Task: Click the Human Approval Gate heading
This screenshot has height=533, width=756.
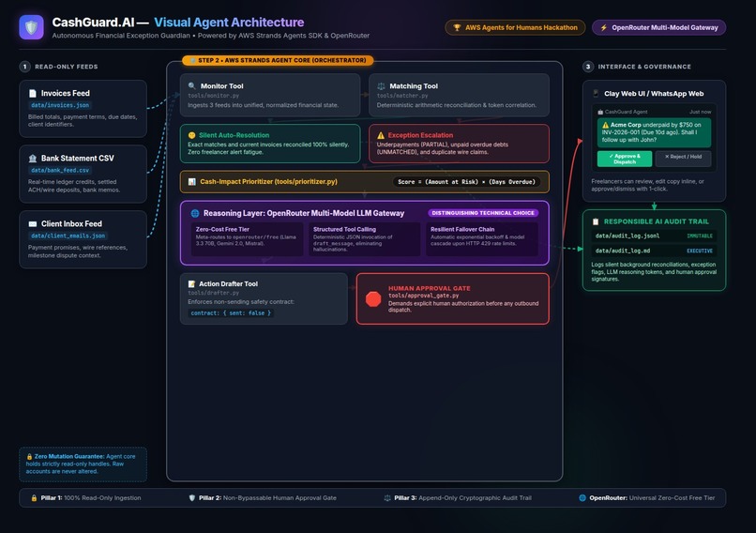Action: pyautogui.click(x=429, y=288)
